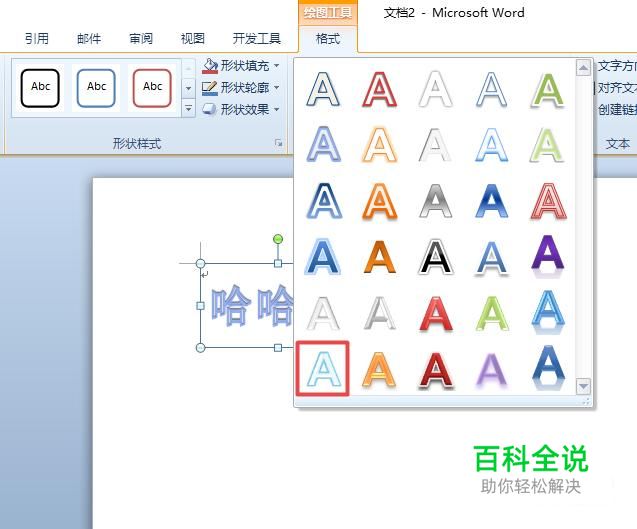Image resolution: width=637 pixels, height=529 pixels.
Task: Click the 文字方向 button
Action: (x=617, y=65)
